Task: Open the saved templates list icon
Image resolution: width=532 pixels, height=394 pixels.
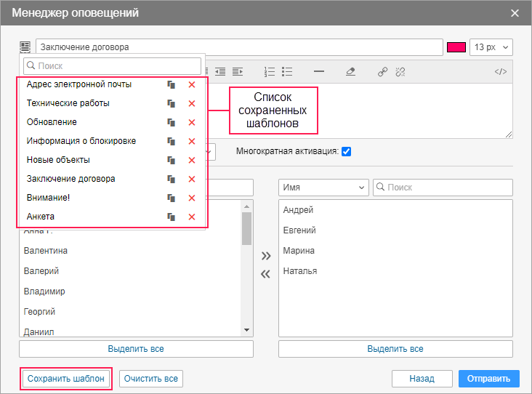Action: (25, 47)
